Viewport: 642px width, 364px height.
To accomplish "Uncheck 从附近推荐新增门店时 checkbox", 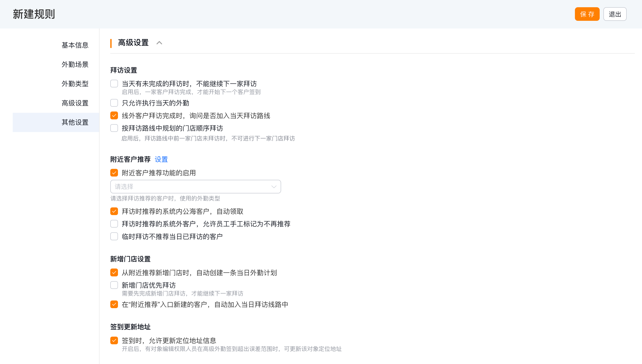I will point(114,272).
